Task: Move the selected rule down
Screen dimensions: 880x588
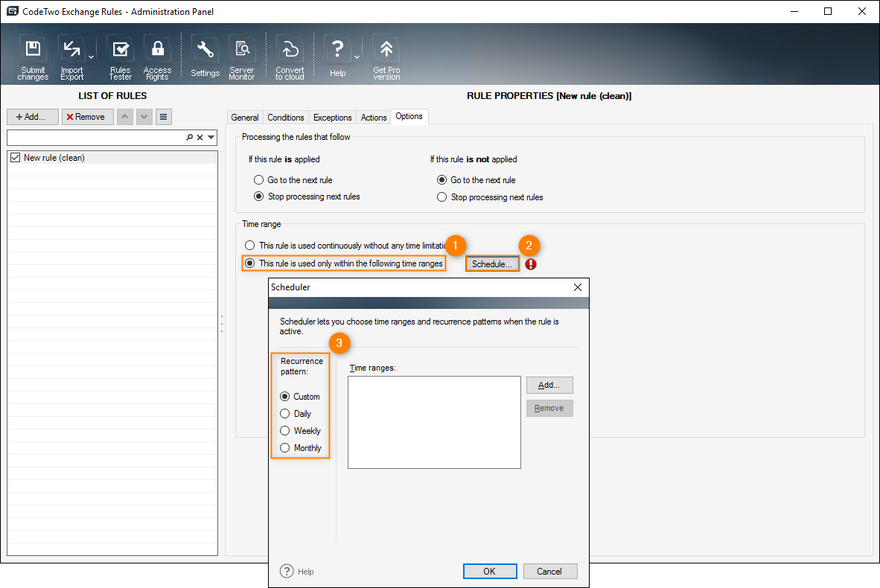Action: pos(144,117)
